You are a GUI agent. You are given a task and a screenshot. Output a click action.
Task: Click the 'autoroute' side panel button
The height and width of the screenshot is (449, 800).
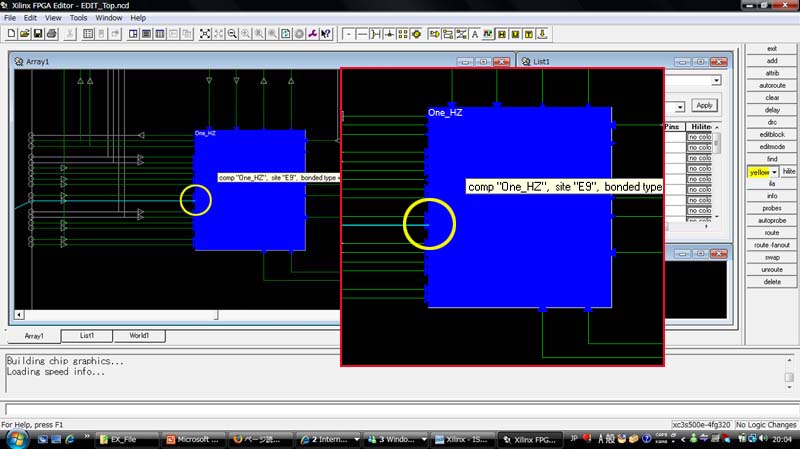(771, 85)
